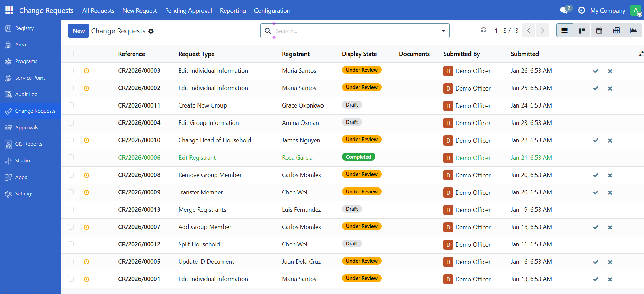Click the activities clock icon in the top bar

click(x=582, y=10)
